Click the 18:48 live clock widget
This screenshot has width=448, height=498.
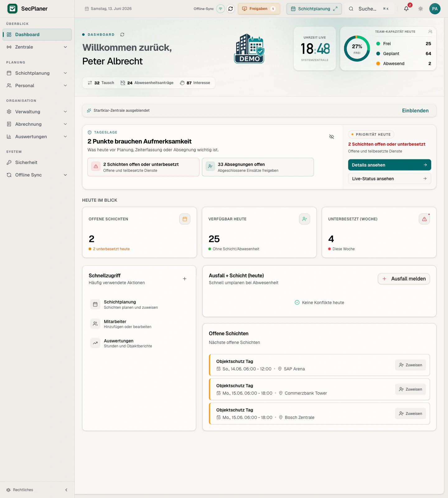[x=315, y=49]
